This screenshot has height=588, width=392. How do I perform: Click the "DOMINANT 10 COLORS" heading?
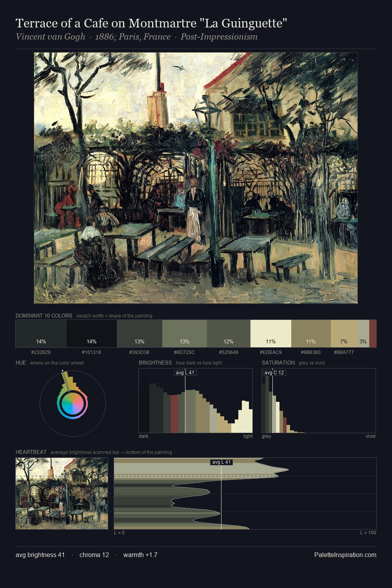tap(44, 316)
